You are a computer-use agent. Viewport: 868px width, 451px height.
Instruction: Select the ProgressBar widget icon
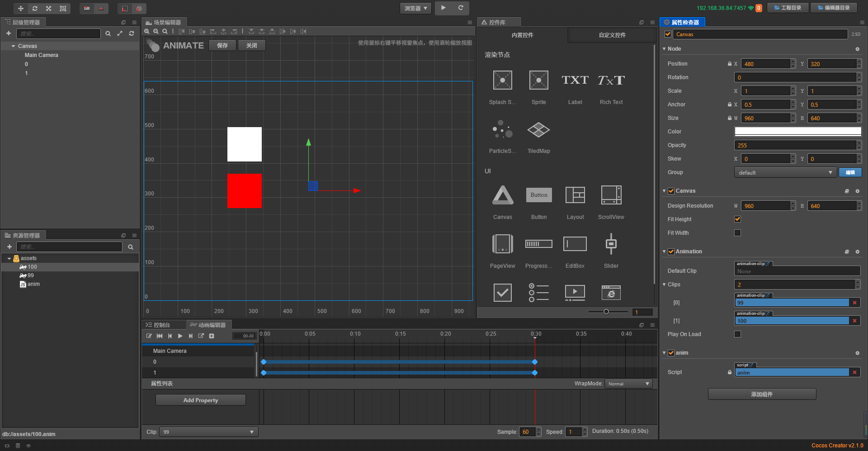[539, 244]
